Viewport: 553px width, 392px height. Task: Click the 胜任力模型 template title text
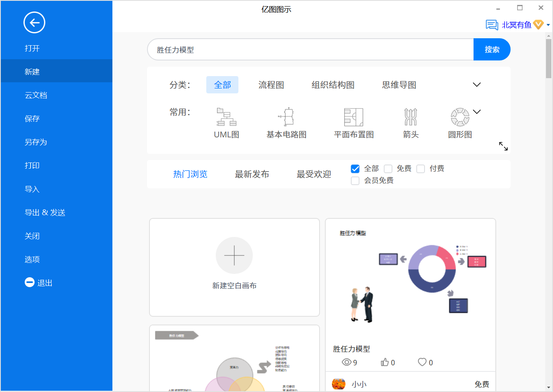351,349
